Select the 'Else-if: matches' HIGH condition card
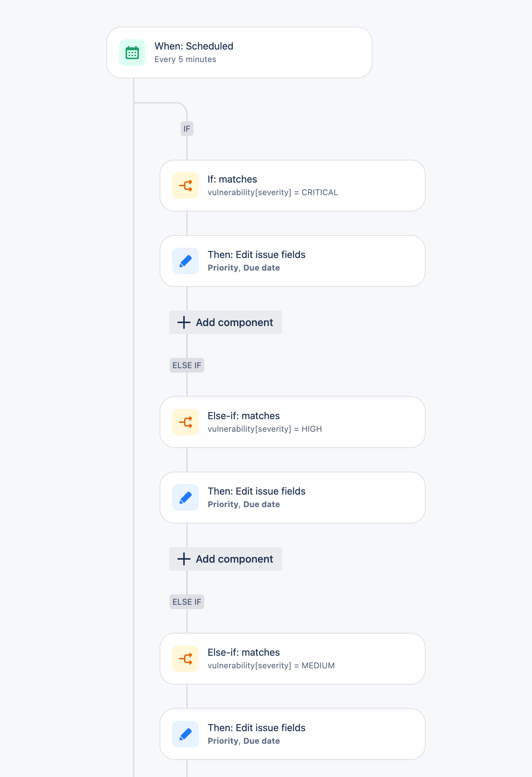532x777 pixels. click(292, 422)
